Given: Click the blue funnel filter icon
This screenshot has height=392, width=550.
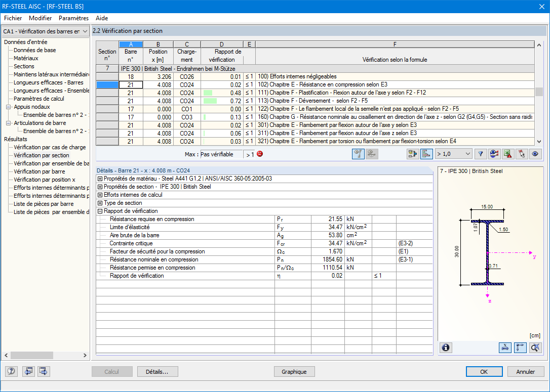Looking at the screenshot, I should click(481, 154).
